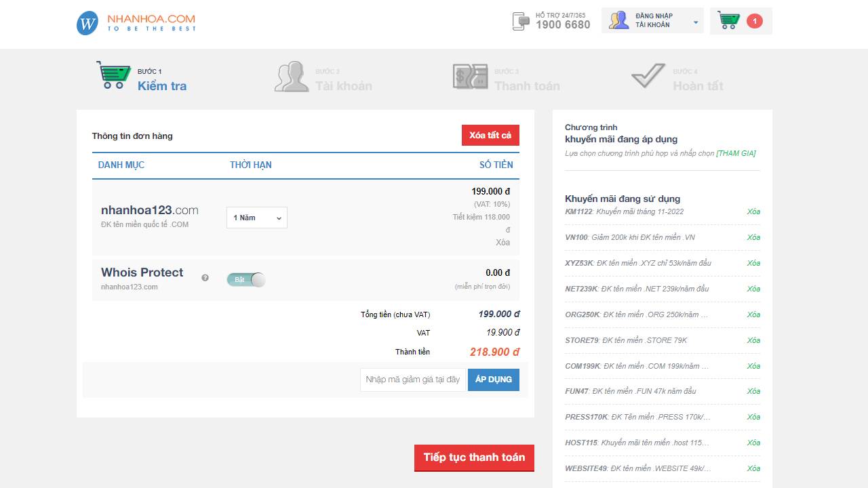This screenshot has height=488, width=868.
Task: Click the THỜI HẠN column header
Action: click(x=251, y=165)
